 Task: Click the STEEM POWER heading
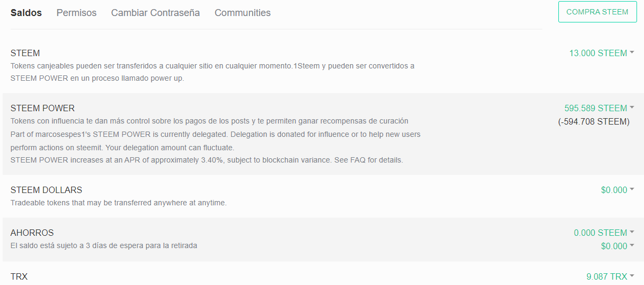click(43, 108)
